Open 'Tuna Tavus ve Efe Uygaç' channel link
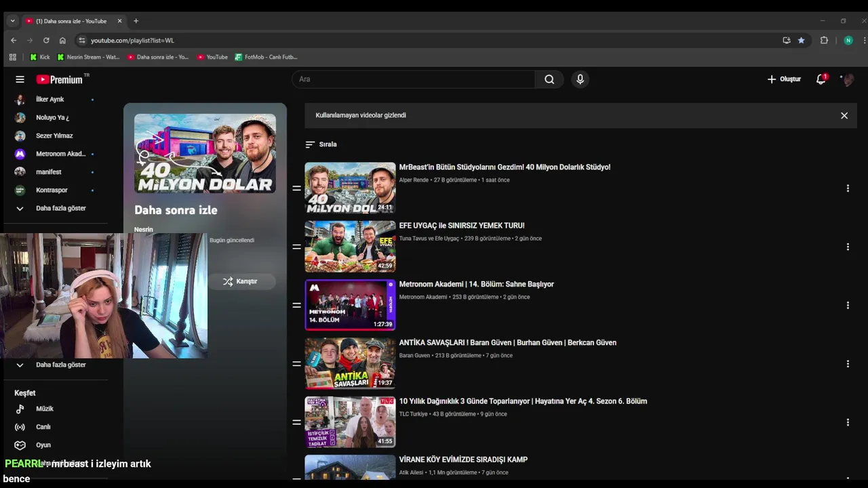 (x=429, y=239)
